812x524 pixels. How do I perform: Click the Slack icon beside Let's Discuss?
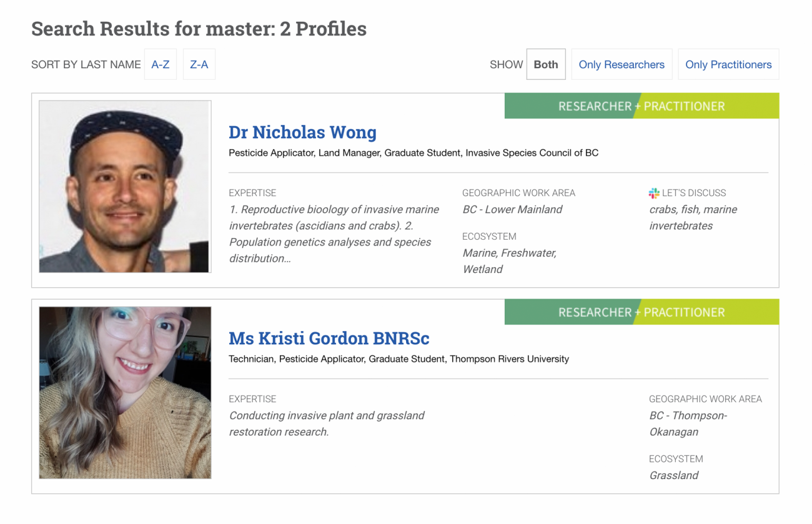pyautogui.click(x=654, y=193)
